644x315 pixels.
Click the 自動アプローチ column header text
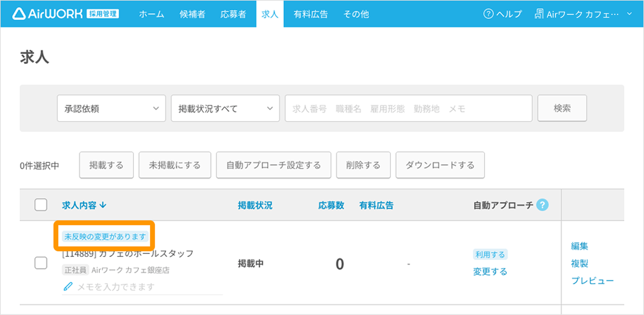(x=503, y=205)
